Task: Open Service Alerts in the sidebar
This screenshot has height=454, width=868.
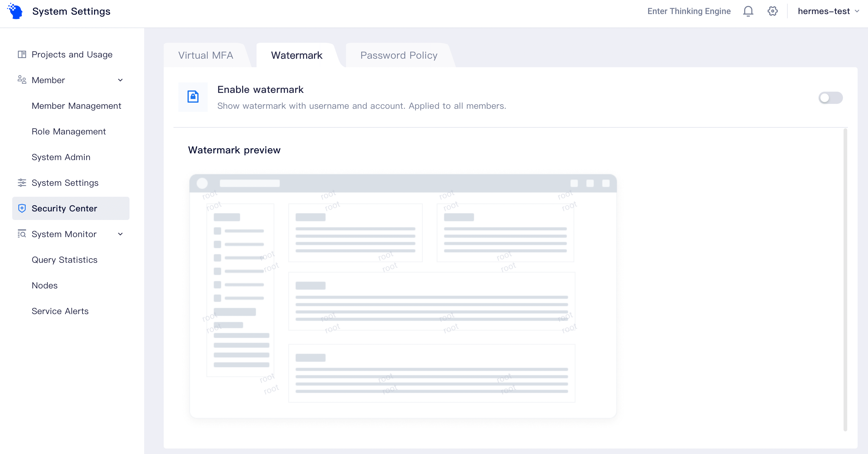Action: (60, 311)
